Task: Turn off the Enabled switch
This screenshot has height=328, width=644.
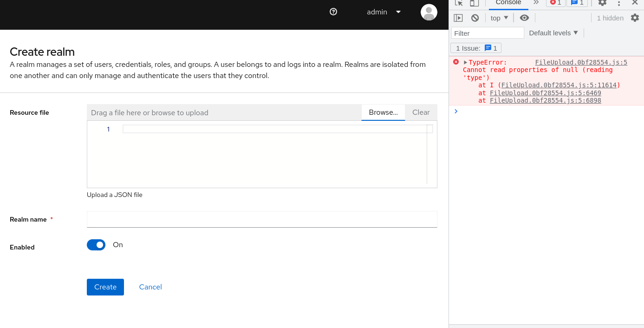Action: point(96,245)
